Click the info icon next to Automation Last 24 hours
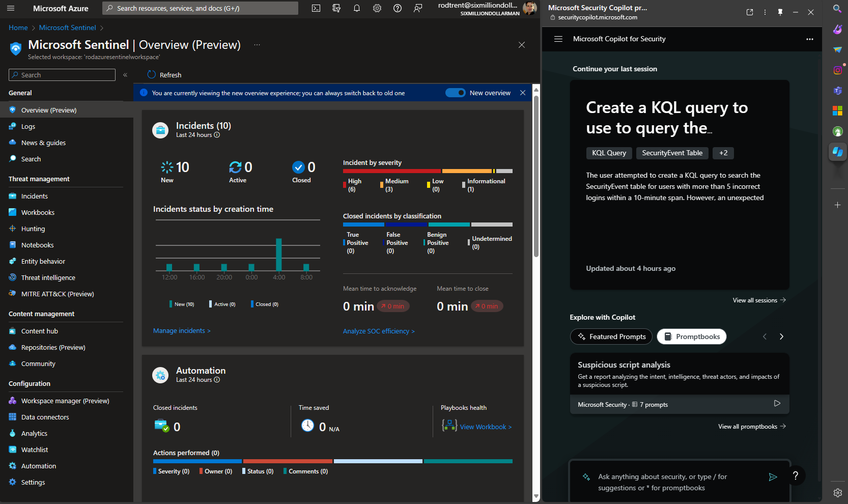This screenshot has height=504, width=848. coord(217,380)
